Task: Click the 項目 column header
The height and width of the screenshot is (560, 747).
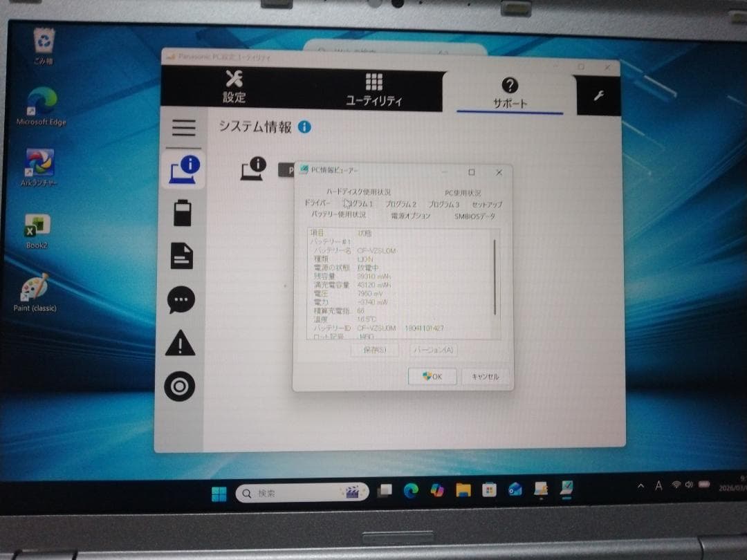Action: click(317, 233)
